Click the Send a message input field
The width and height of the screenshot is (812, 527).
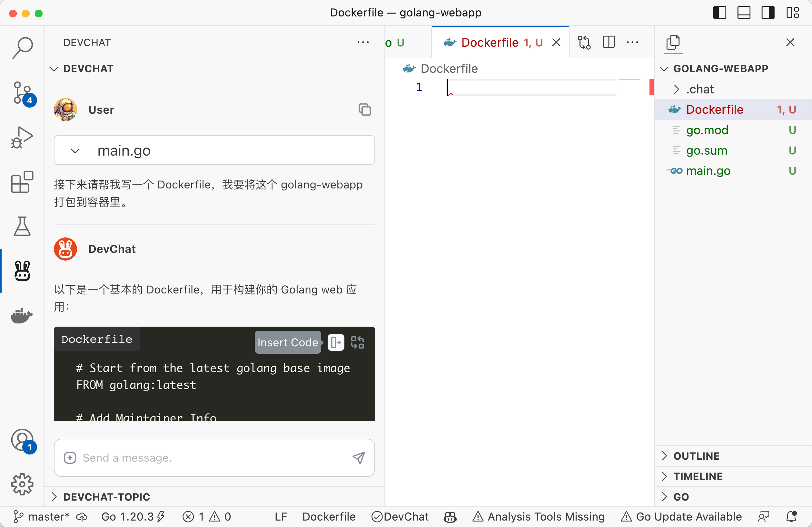coord(205,458)
